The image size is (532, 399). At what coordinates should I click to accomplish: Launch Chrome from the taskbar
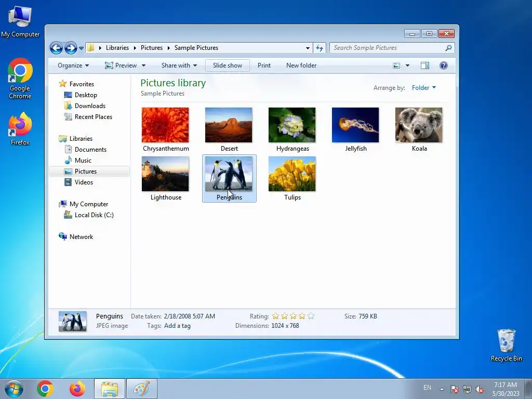tap(45, 389)
